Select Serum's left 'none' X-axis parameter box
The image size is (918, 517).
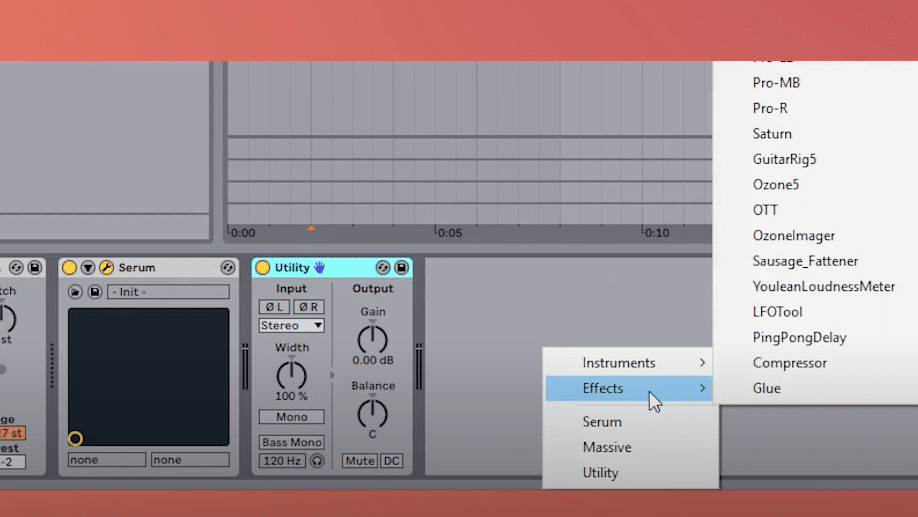(x=107, y=460)
